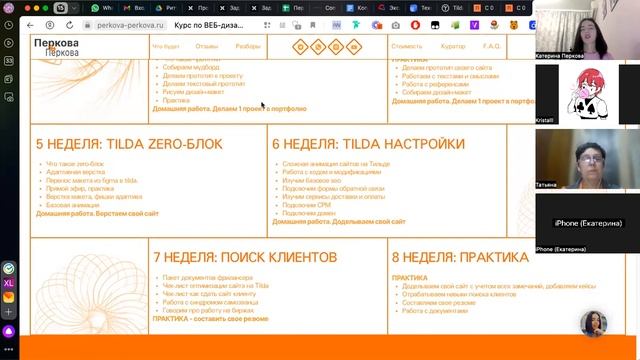
Task: Switch to the WhatsApp tab
Action: tap(102, 8)
